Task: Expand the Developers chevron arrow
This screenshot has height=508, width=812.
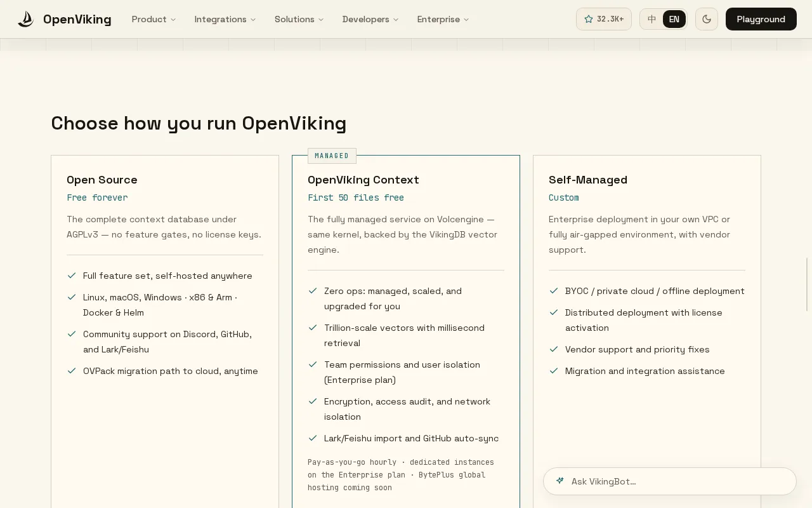Action: [396, 20]
